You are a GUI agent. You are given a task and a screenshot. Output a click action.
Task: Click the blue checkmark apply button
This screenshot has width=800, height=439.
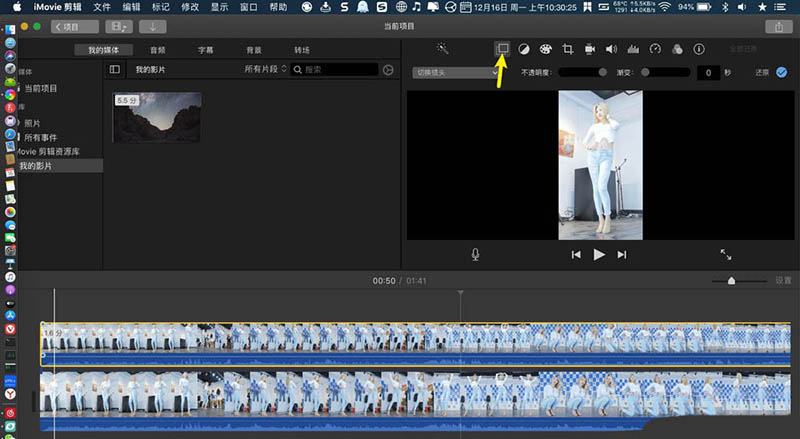coord(782,72)
